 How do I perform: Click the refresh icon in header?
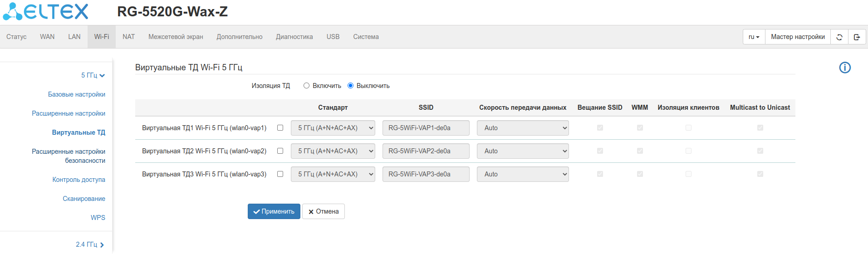[x=839, y=37]
